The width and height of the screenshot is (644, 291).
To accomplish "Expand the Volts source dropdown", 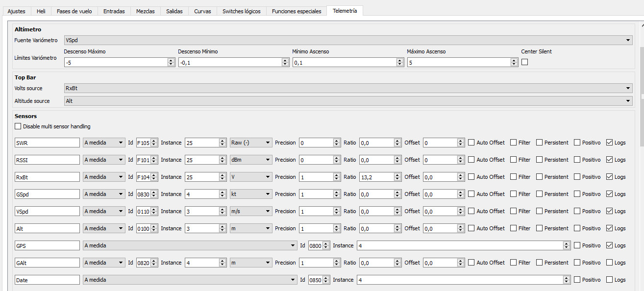I will point(347,88).
